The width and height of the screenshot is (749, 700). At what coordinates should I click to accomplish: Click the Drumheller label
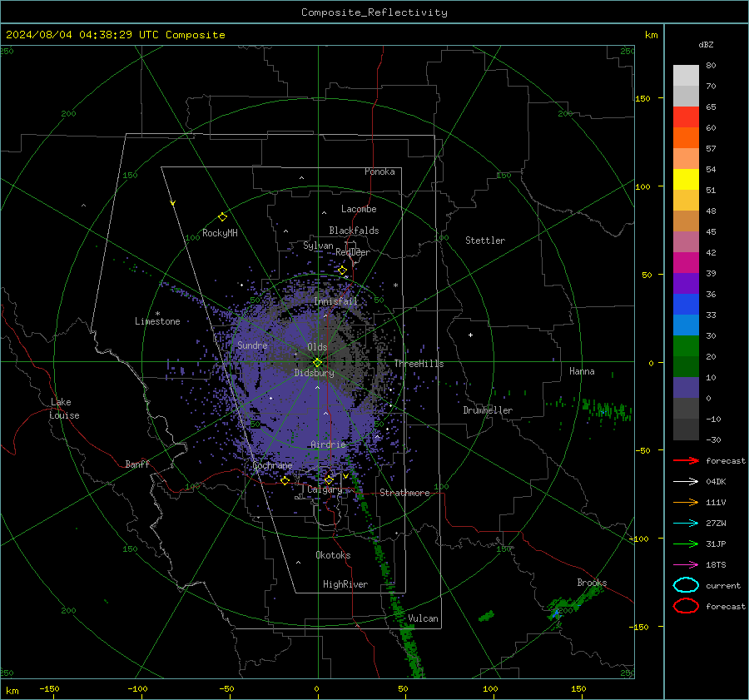[488, 410]
